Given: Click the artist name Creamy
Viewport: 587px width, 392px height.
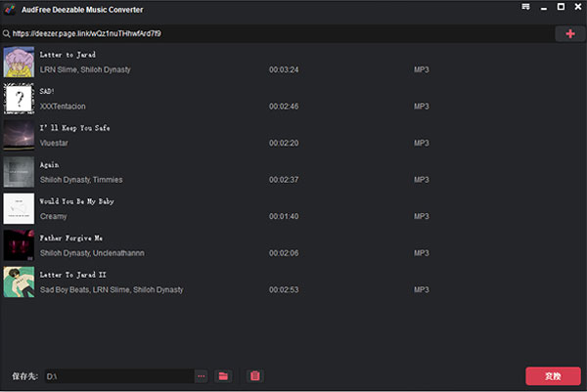Looking at the screenshot, I should 54,216.
